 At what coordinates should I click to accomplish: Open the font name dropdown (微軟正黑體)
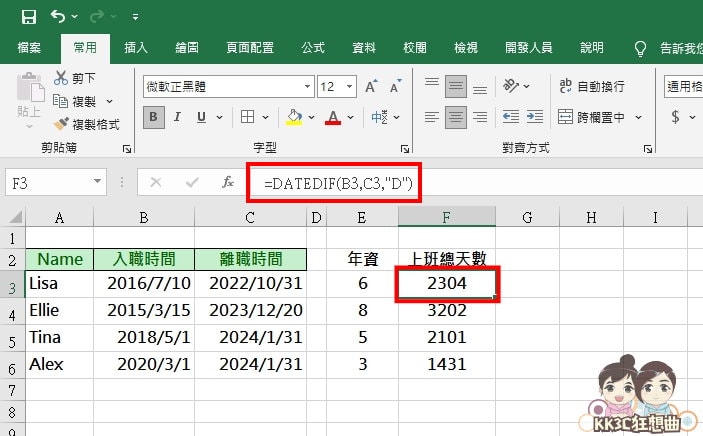click(304, 87)
